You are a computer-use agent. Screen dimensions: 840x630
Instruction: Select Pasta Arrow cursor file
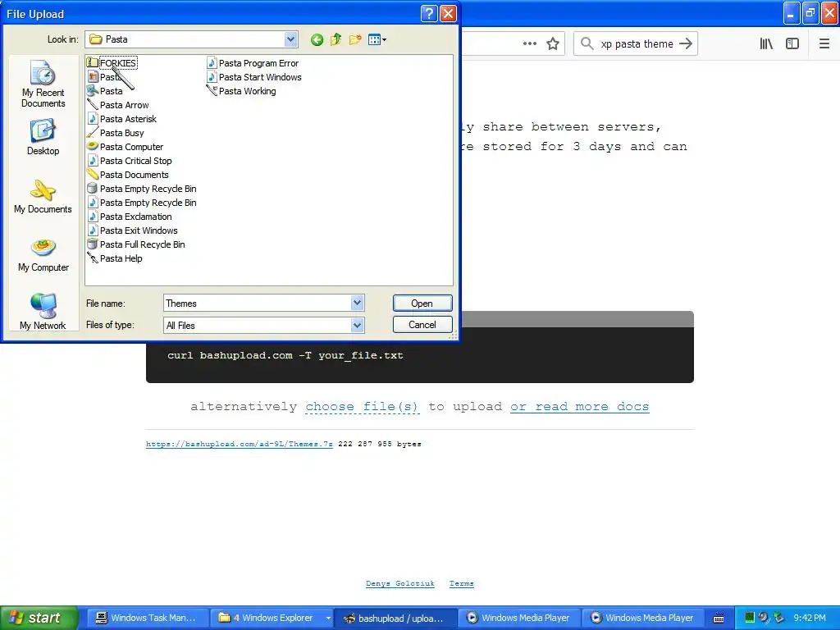pos(118,105)
